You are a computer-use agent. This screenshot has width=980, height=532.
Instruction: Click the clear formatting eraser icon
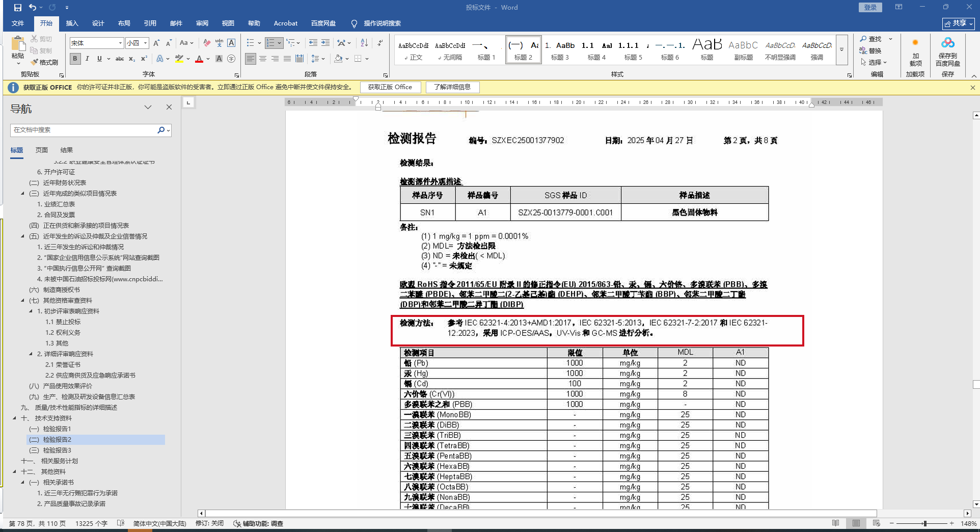206,43
